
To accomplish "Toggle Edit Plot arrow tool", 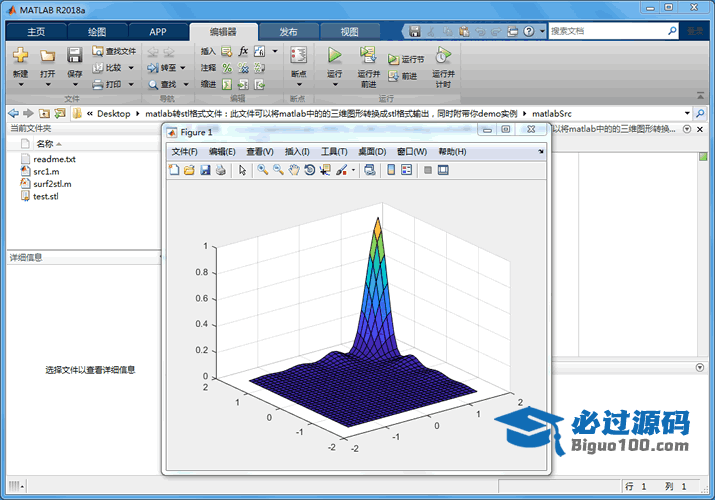I will point(242,170).
